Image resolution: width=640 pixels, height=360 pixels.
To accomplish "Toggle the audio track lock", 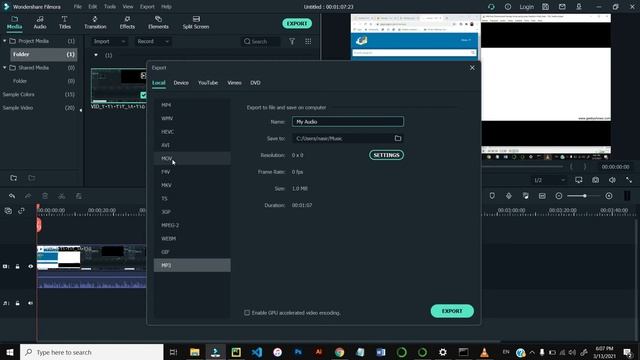I will (18, 303).
